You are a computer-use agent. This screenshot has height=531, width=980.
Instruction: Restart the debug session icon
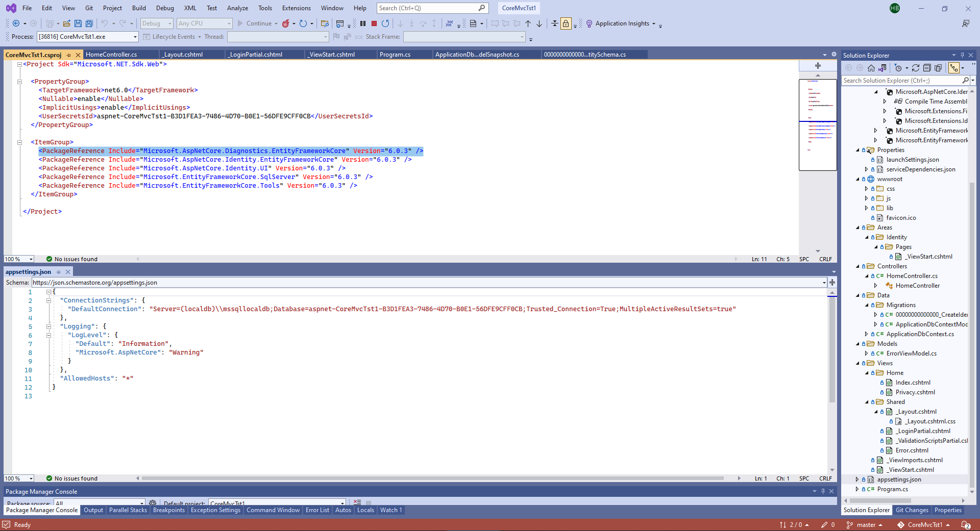[385, 23]
